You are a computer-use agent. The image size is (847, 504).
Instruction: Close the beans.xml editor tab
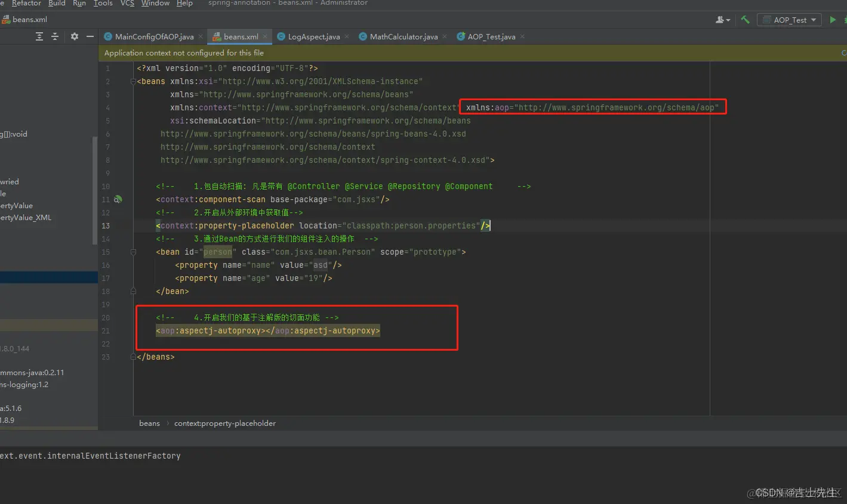click(265, 37)
